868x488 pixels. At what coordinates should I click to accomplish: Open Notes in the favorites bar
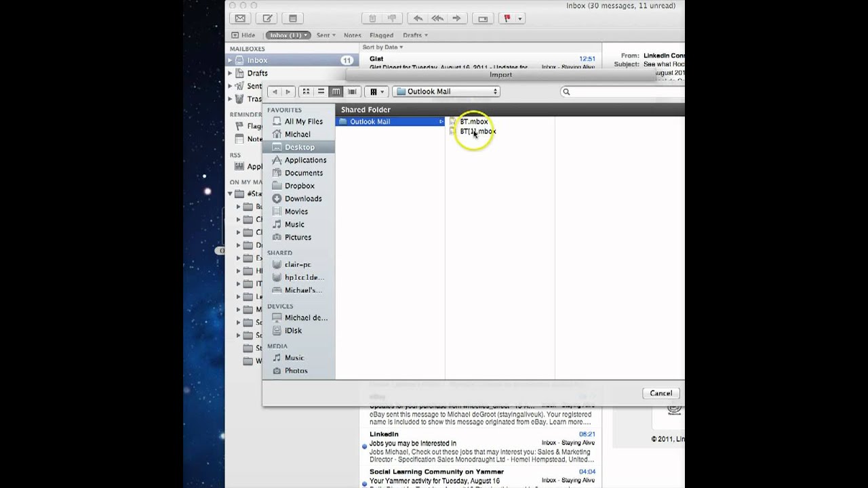(352, 35)
